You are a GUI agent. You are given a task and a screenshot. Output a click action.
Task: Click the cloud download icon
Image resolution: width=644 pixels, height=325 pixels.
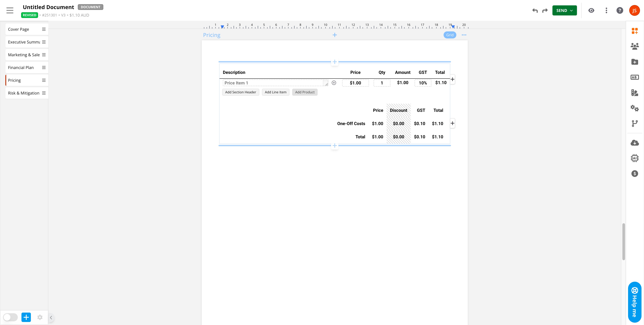pos(634,143)
